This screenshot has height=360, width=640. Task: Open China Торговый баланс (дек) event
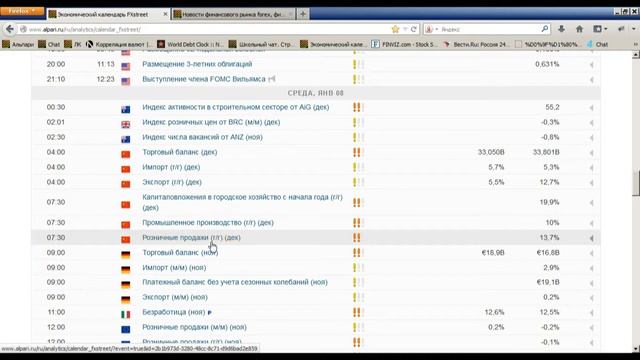click(x=180, y=152)
